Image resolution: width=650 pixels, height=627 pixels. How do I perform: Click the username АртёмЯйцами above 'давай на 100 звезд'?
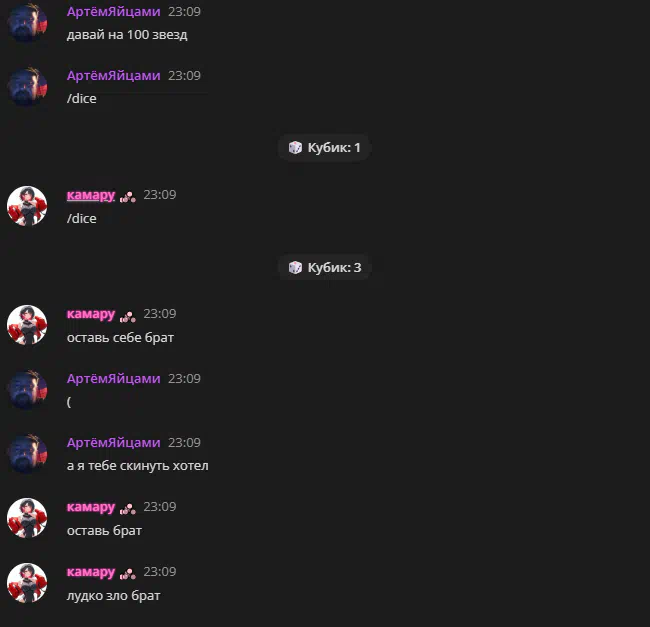point(114,12)
